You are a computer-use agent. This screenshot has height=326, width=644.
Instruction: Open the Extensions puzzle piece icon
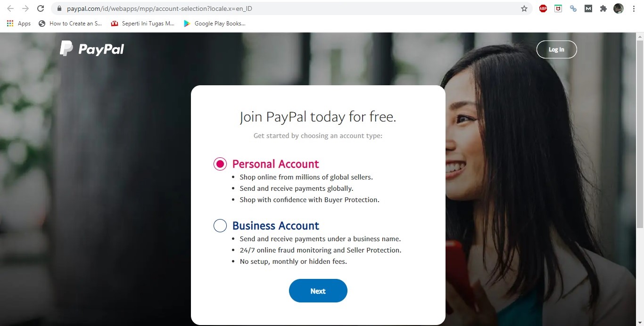click(603, 8)
